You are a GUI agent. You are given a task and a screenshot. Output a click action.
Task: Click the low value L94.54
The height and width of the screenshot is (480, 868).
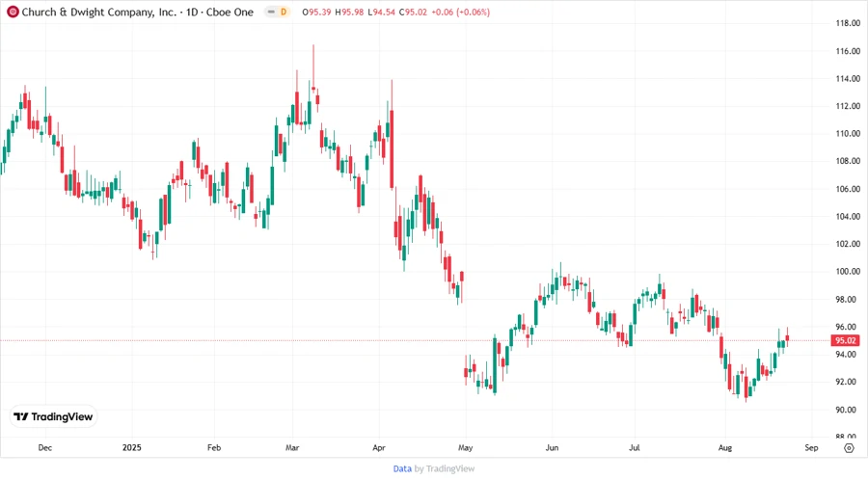(381, 13)
